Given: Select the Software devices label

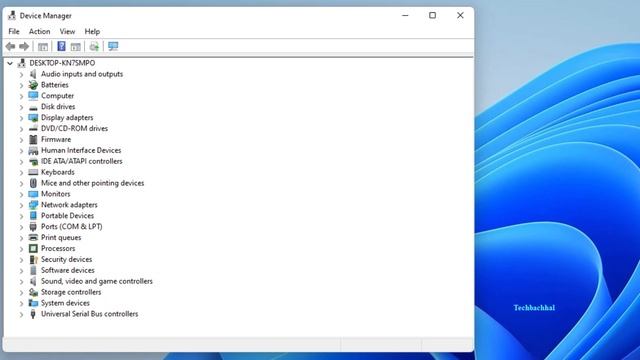Looking at the screenshot, I should pyautogui.click(x=68, y=270).
